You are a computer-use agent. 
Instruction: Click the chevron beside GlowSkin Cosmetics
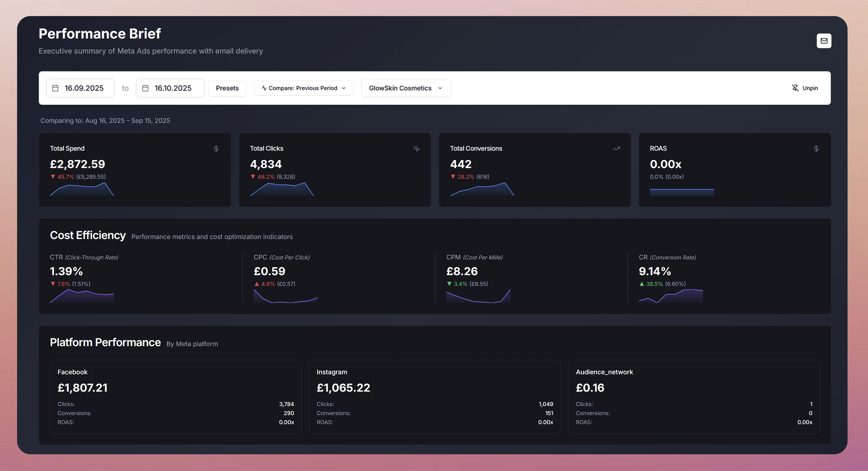pyautogui.click(x=440, y=88)
